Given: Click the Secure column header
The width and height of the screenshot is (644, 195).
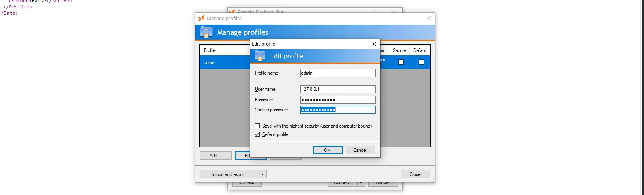Looking at the screenshot, I should pyautogui.click(x=399, y=50).
